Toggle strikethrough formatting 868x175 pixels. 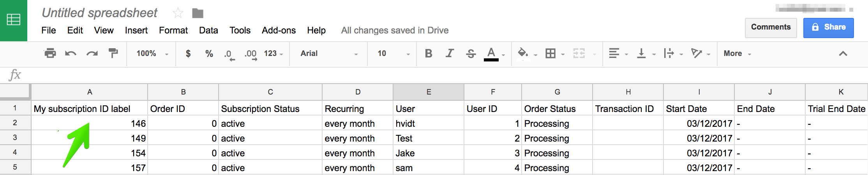[471, 53]
